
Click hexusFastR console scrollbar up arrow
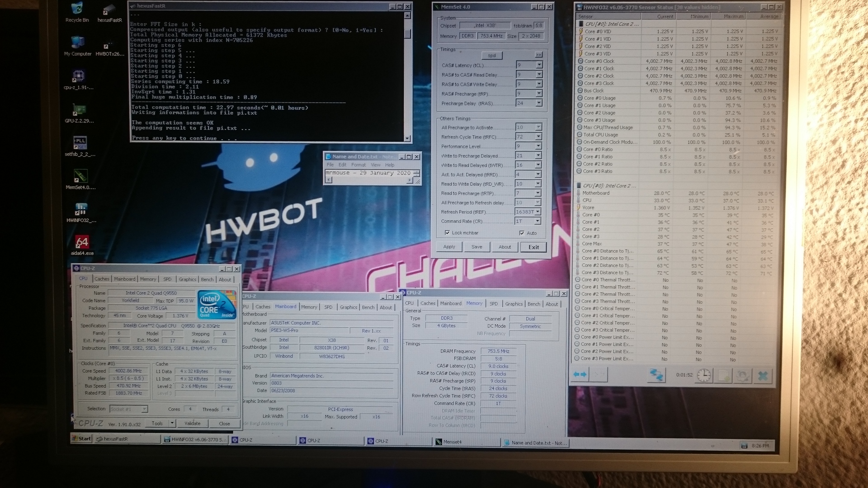(407, 15)
